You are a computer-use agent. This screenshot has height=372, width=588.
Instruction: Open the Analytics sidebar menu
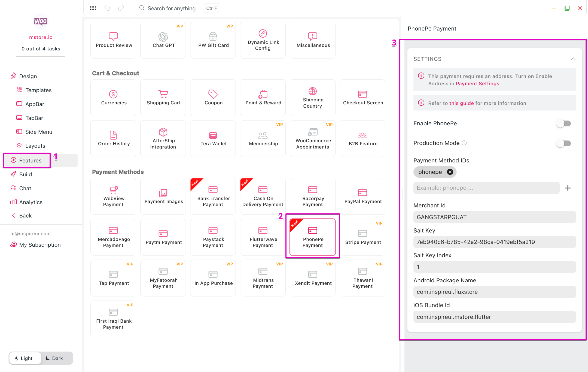point(31,202)
